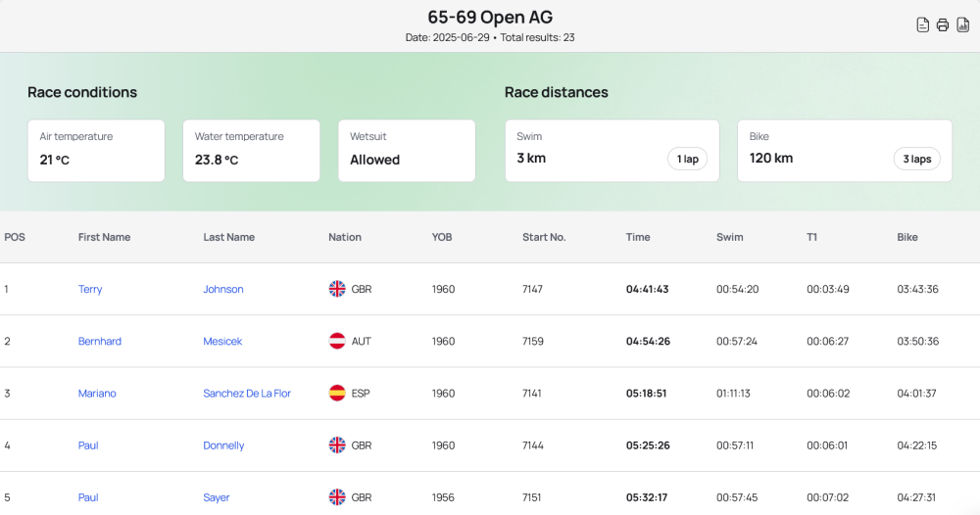Click the Water temperature card

[251, 151]
